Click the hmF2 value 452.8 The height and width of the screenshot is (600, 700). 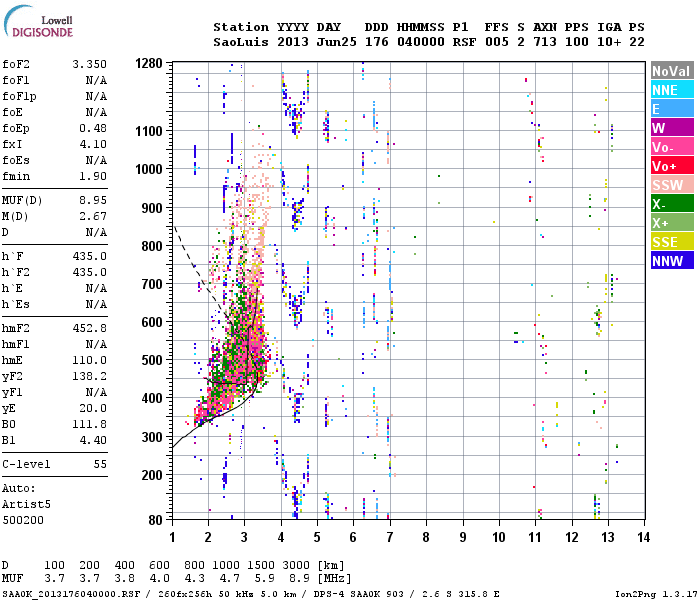[89, 328]
